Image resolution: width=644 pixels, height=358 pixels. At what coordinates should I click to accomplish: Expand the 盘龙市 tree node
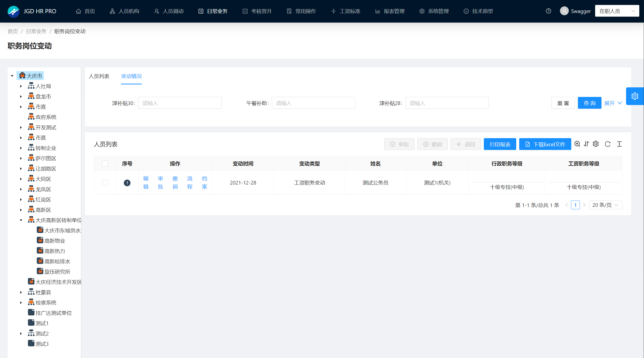[21, 96]
